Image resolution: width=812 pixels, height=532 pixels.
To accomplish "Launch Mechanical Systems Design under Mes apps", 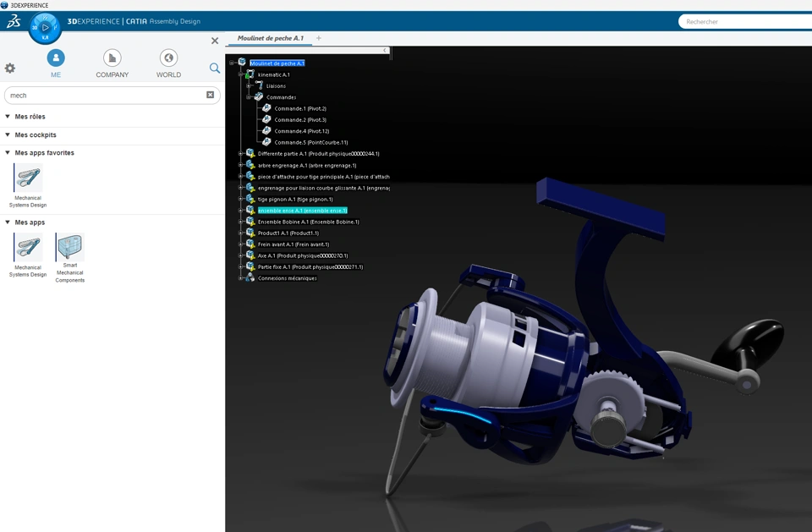I will tap(28, 255).
